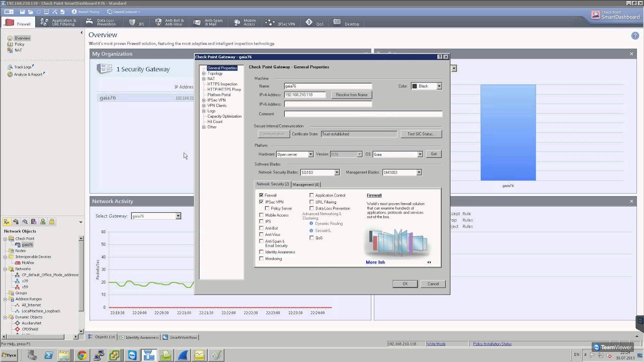
Task: Select All_Internet address range
Action: [x=31, y=305]
